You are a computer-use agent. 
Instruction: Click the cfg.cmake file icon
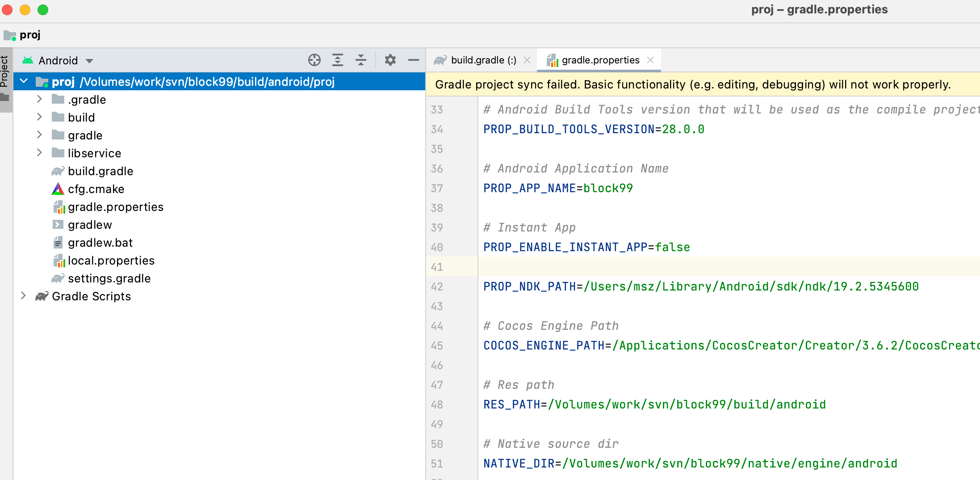58,189
